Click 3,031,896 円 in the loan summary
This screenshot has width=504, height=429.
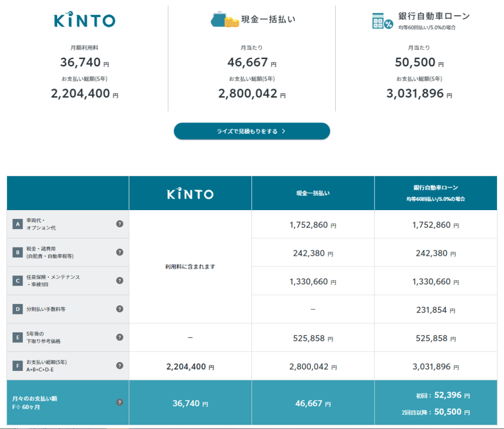[x=419, y=93]
